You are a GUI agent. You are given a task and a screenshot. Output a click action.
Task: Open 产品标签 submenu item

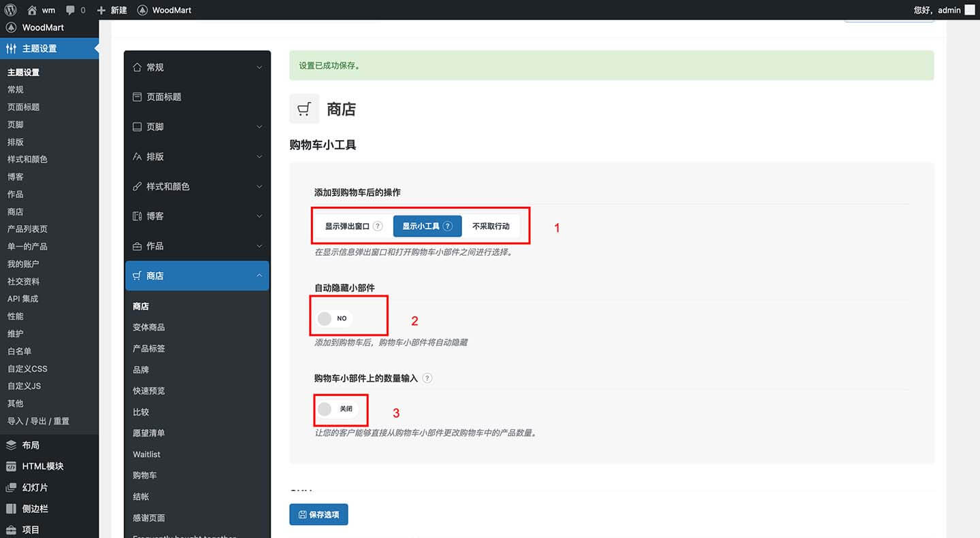coord(148,348)
